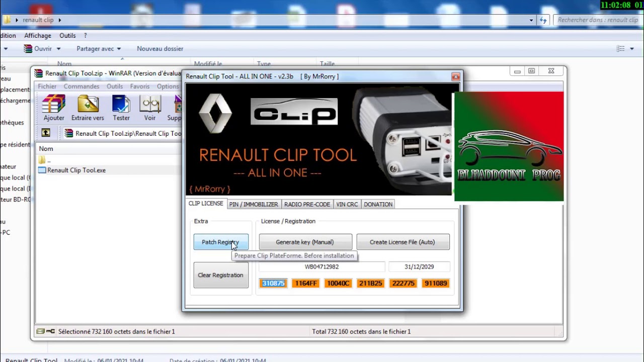Viewport: 644px width, 362px height.
Task: Open the WinRAR Outils menu
Action: (115, 86)
